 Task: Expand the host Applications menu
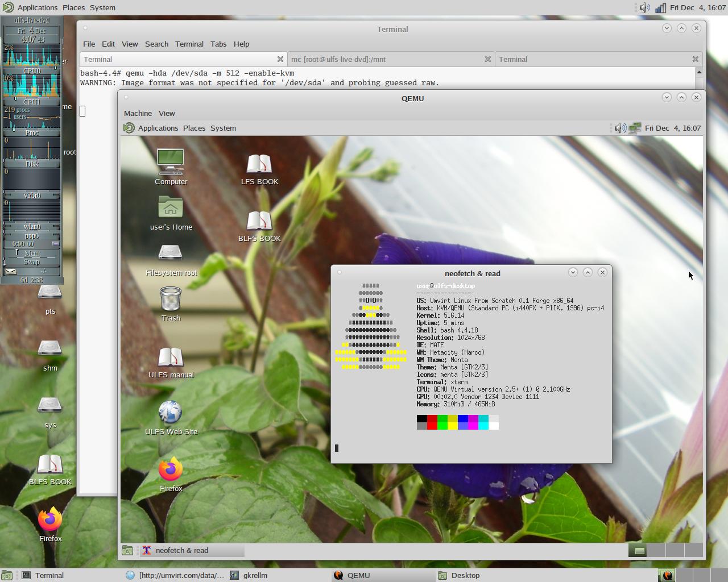coord(37,7)
